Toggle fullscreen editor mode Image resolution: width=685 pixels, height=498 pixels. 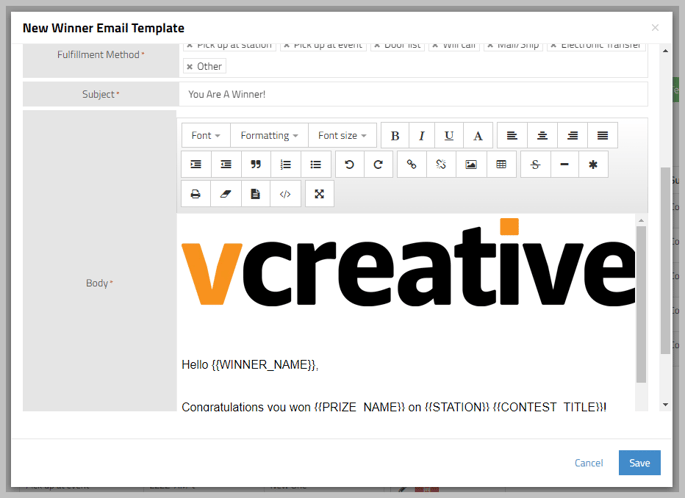coord(319,194)
